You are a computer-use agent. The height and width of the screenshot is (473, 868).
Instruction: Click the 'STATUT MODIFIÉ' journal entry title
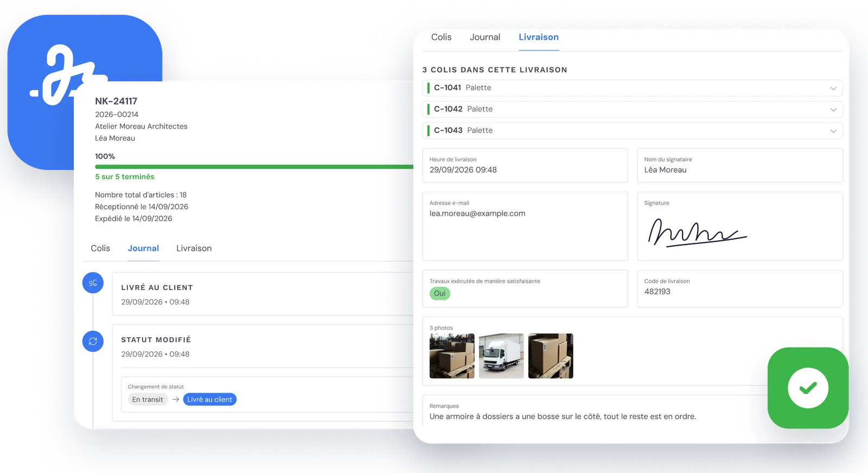[x=156, y=339]
